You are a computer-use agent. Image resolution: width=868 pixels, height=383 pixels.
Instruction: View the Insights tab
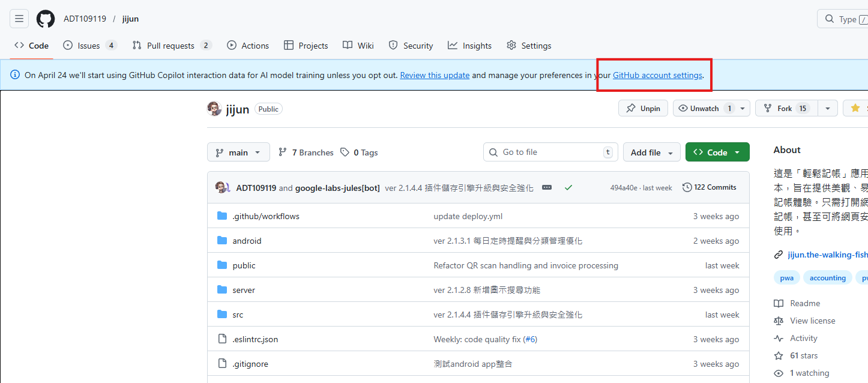point(469,46)
